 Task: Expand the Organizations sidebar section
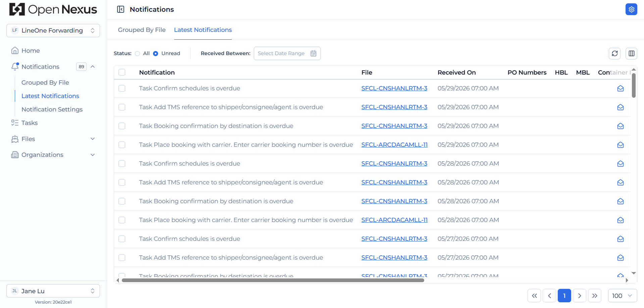pos(93,155)
